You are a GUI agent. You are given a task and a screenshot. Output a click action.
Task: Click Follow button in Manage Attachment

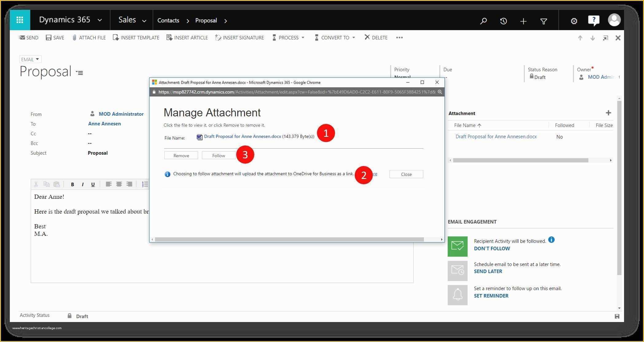[x=219, y=155]
